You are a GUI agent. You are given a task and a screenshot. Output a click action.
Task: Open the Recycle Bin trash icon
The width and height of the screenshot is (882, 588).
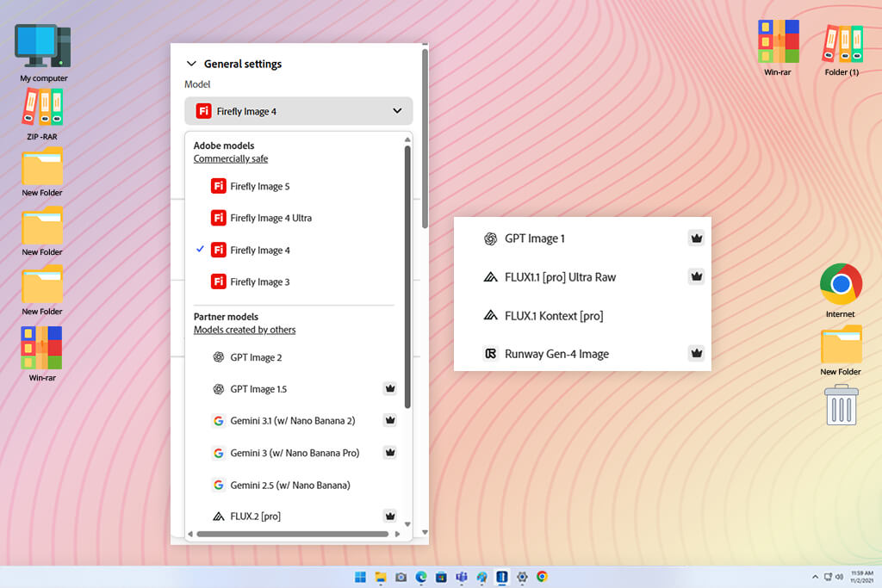coord(841,405)
